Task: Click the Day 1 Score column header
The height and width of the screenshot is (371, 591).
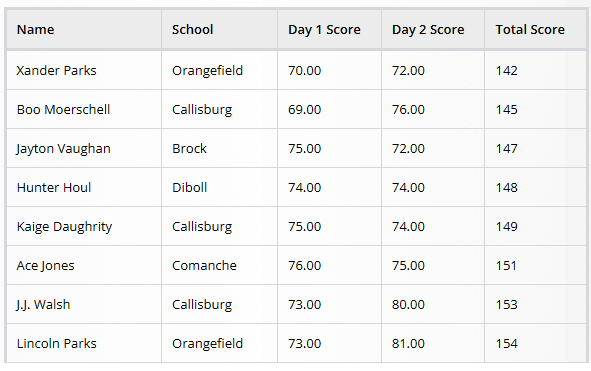Action: click(x=329, y=29)
